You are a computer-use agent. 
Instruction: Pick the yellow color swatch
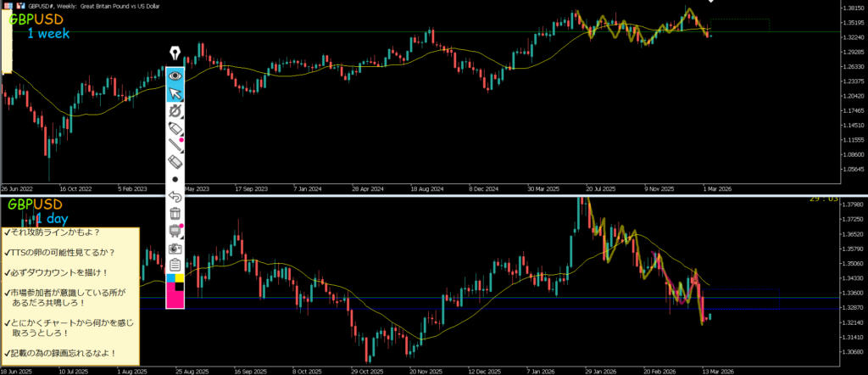pos(180,278)
